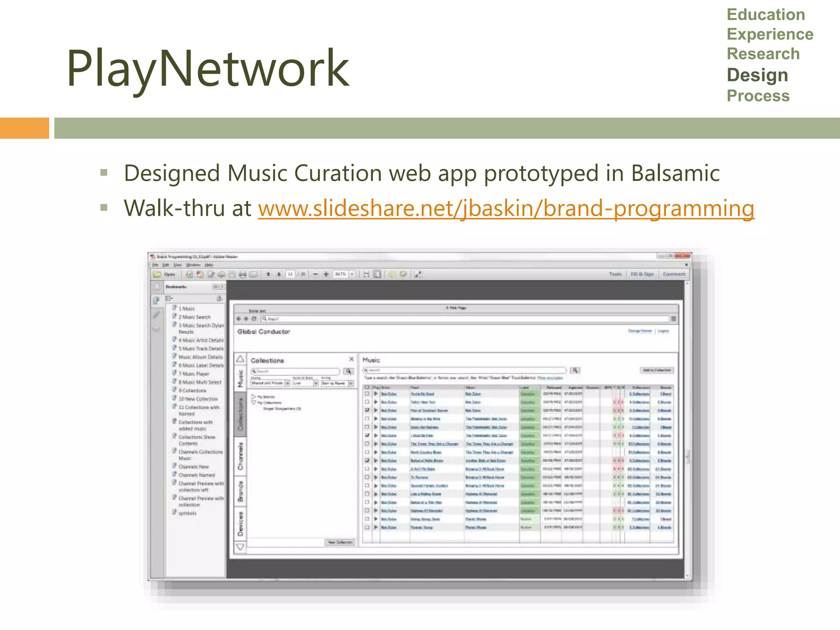The height and width of the screenshot is (630, 840).
Task: Click the bookmarks panel icon in sidebar
Action: click(x=156, y=301)
